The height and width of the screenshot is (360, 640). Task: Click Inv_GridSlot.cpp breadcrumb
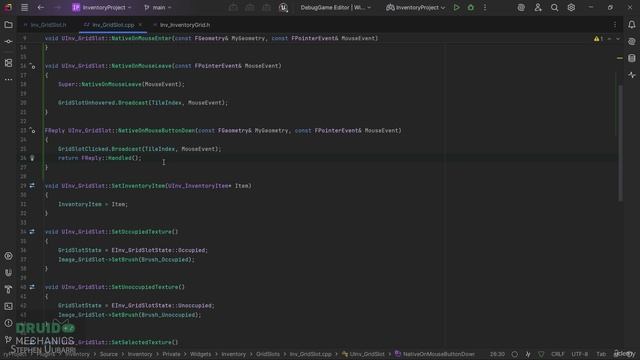tap(311, 354)
